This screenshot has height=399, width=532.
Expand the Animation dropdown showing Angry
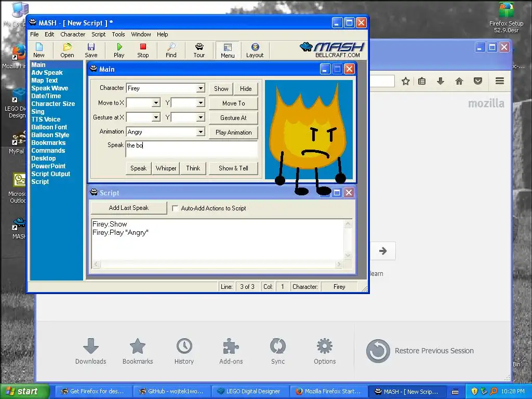(201, 131)
